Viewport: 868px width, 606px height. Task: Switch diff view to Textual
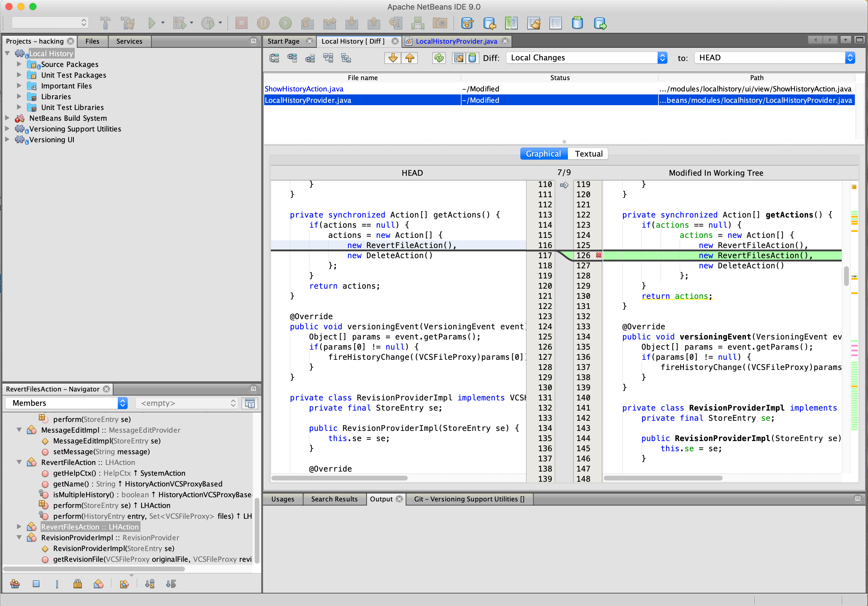pyautogui.click(x=588, y=154)
